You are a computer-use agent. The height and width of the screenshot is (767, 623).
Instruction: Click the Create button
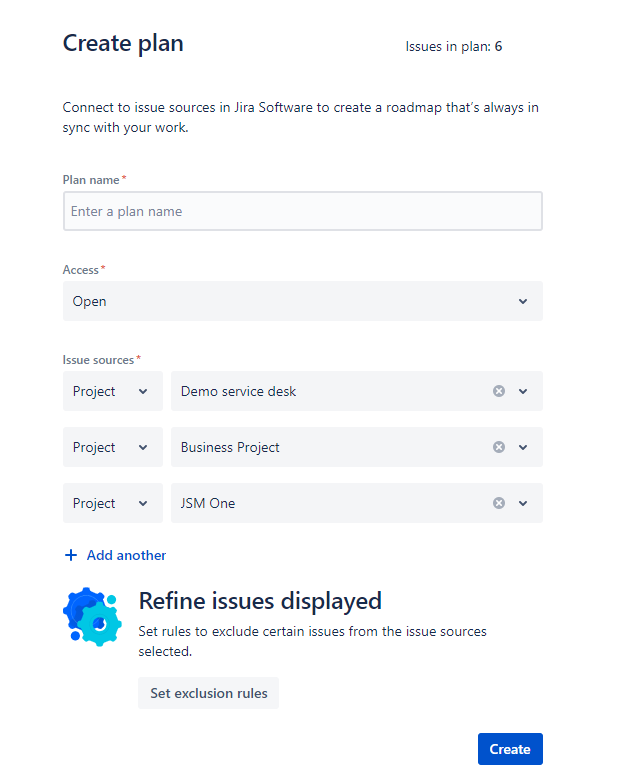[x=510, y=749]
